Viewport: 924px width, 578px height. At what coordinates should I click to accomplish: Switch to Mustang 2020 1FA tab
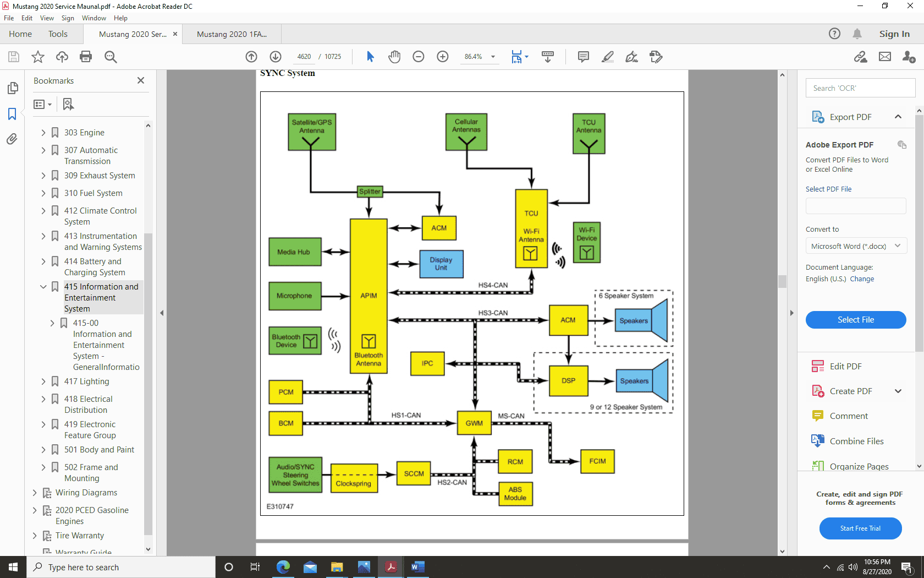(232, 34)
